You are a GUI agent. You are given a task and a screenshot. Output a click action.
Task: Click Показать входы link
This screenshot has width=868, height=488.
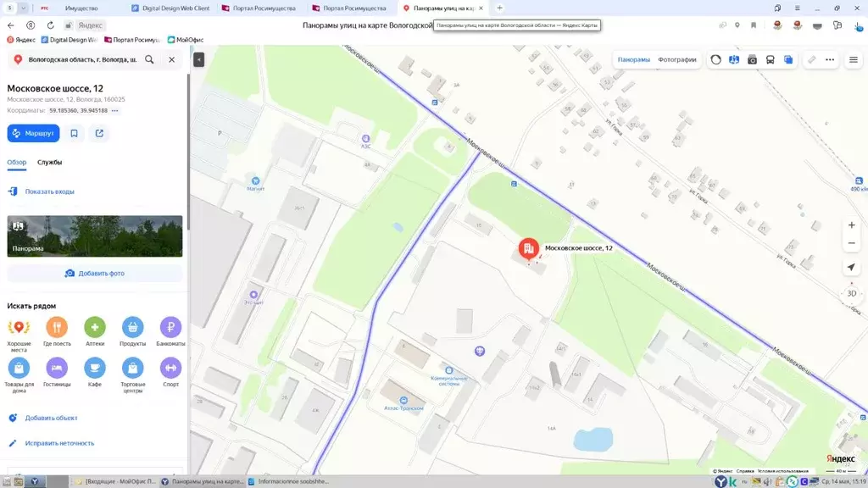[49, 191]
